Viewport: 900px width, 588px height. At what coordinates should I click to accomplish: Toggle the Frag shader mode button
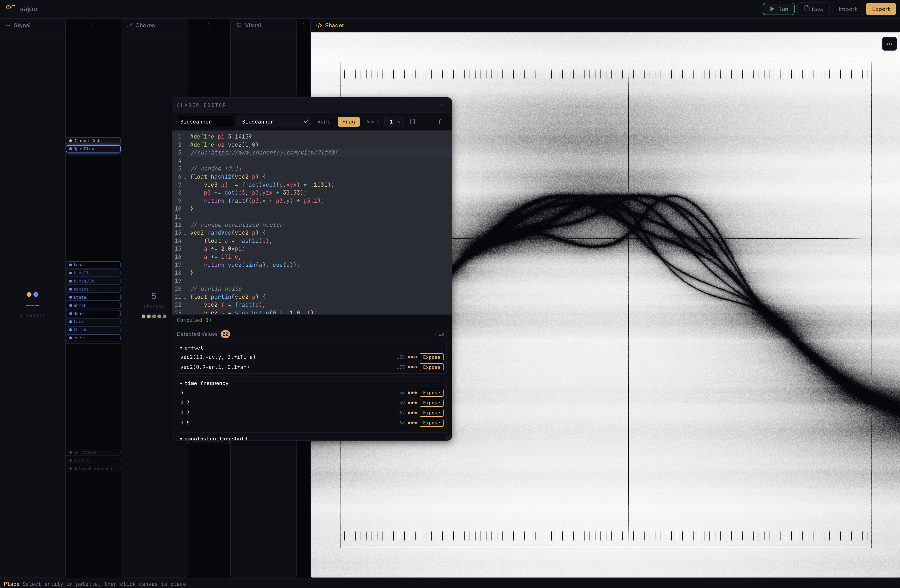pos(348,121)
